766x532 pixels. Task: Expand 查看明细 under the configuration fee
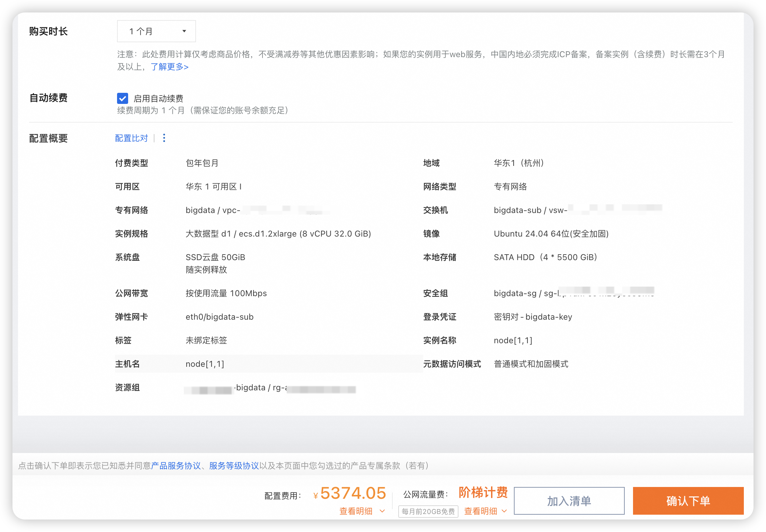point(357,511)
